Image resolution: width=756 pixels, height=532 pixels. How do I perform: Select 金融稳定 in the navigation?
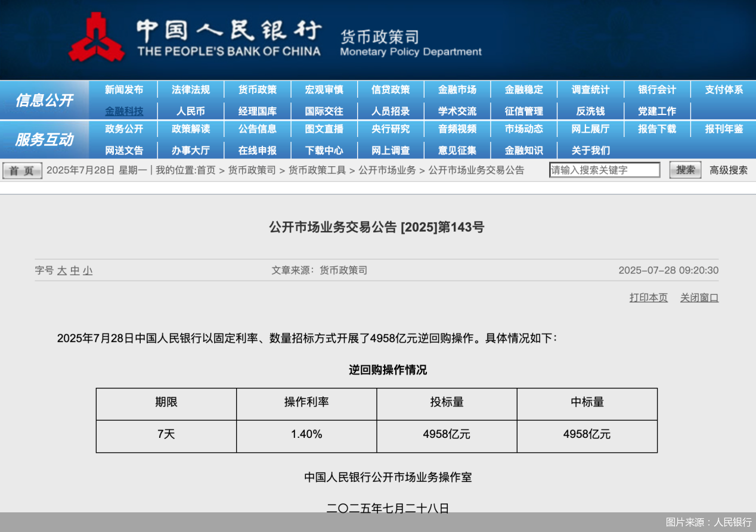pyautogui.click(x=524, y=90)
